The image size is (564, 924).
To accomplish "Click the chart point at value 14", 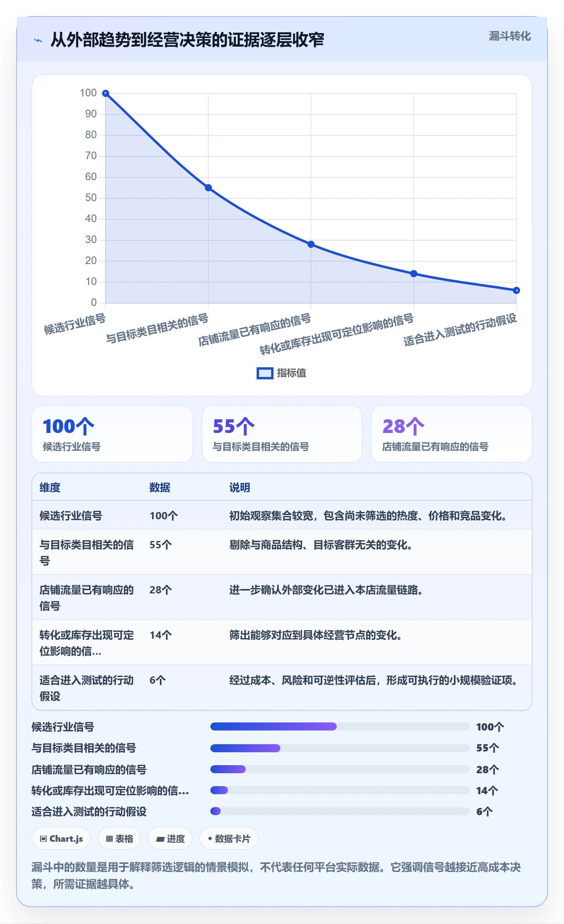I will (x=414, y=274).
